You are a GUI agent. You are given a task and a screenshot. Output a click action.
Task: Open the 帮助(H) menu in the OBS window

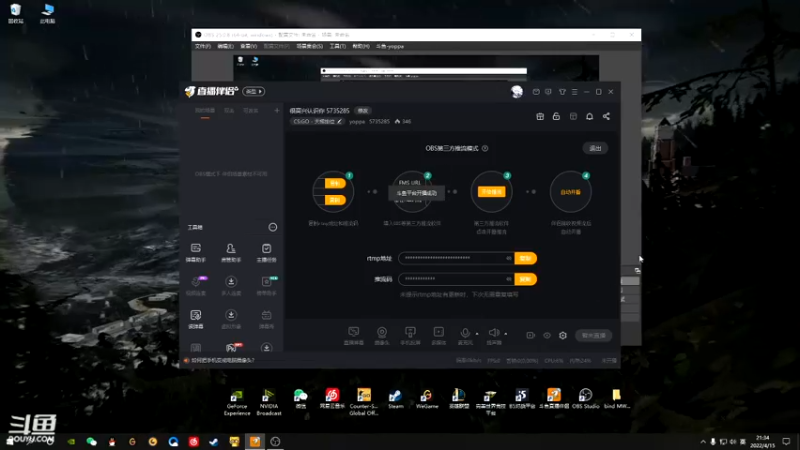[361, 46]
